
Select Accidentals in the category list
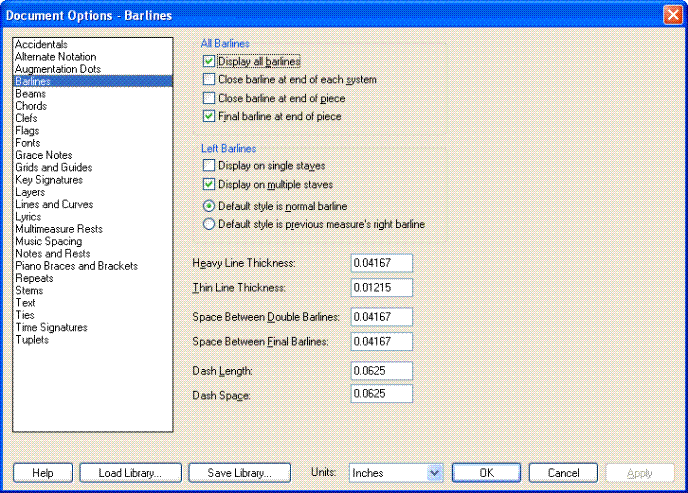coord(41,45)
